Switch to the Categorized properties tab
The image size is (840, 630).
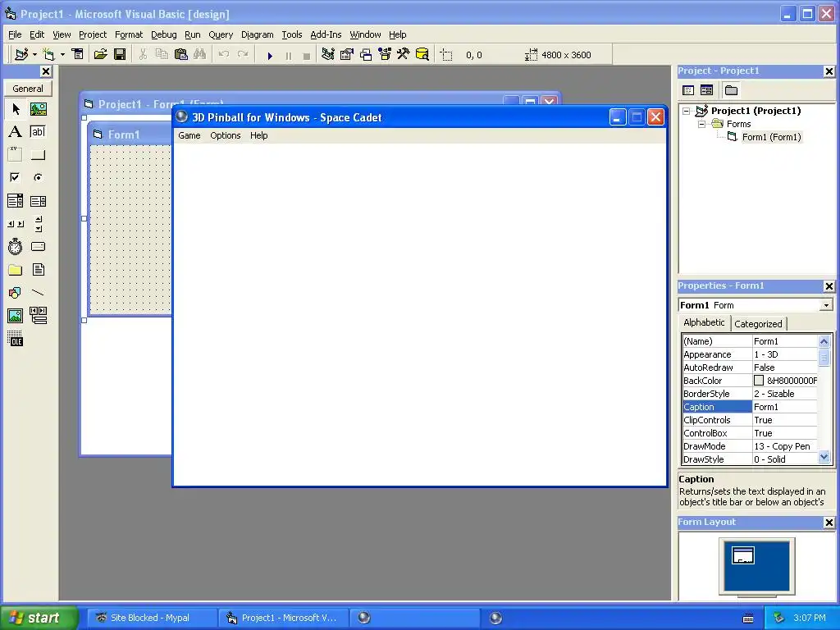(758, 323)
